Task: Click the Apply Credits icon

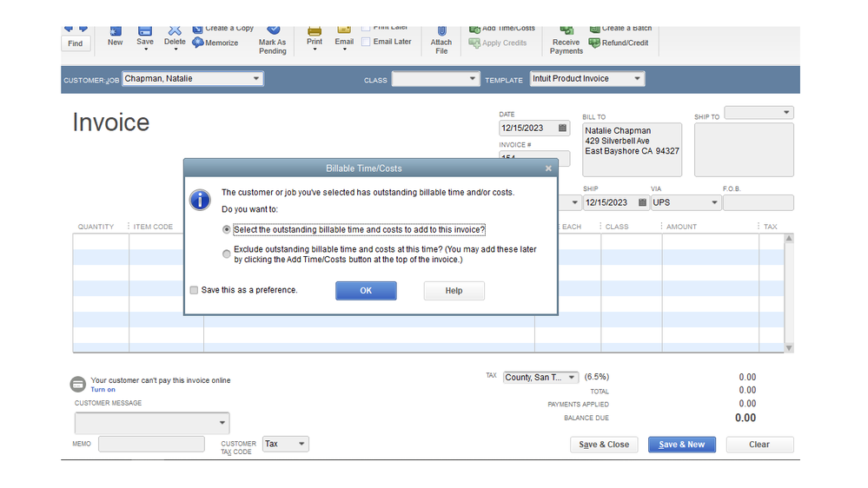Action: [474, 43]
